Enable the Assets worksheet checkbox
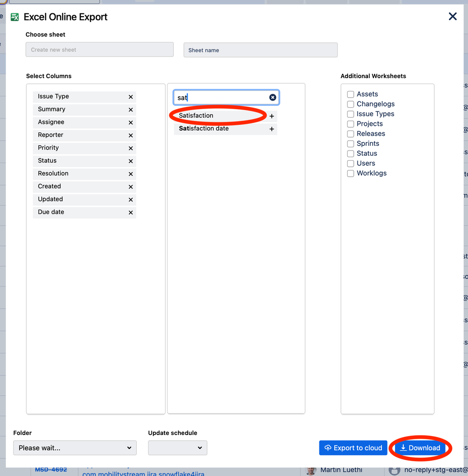Image resolution: width=468 pixels, height=476 pixels. [x=350, y=94]
